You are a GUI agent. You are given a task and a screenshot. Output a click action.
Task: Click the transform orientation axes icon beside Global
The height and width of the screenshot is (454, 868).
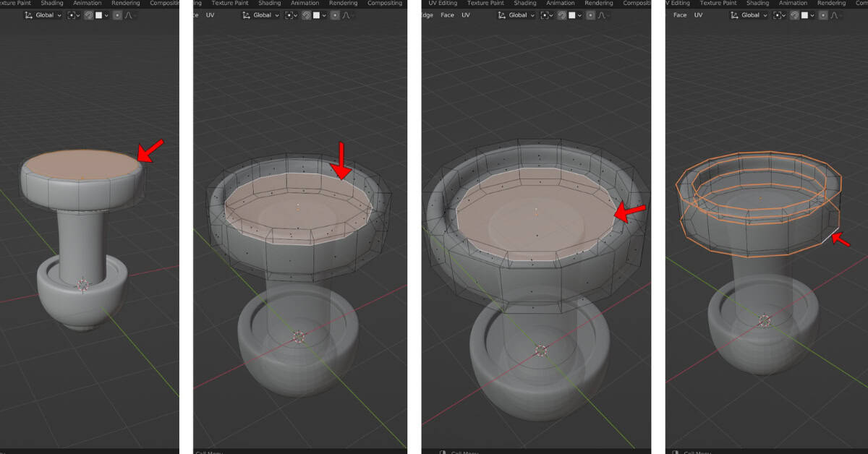point(28,15)
